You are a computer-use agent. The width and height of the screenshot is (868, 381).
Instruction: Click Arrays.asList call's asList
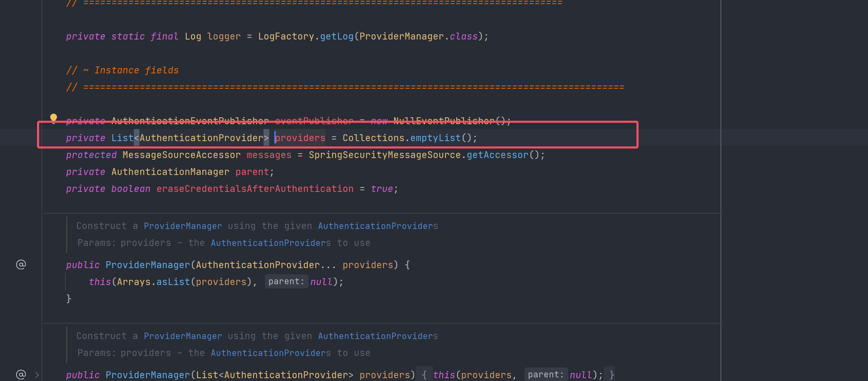click(x=173, y=282)
